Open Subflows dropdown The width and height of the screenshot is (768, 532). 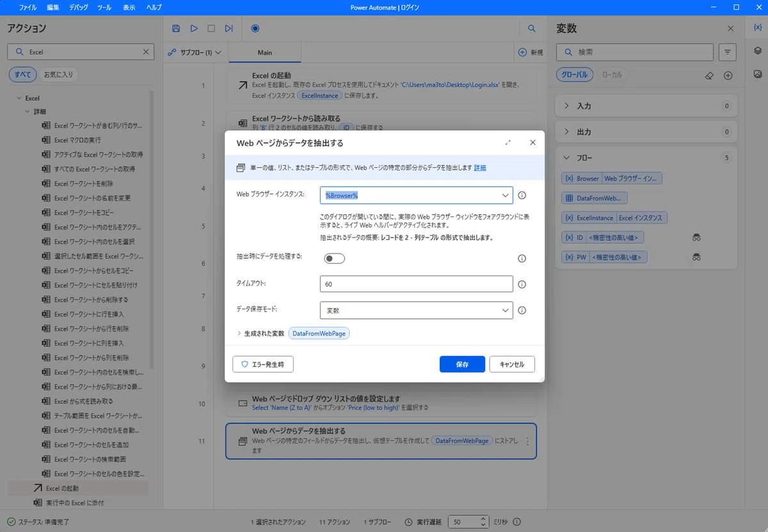coord(195,52)
